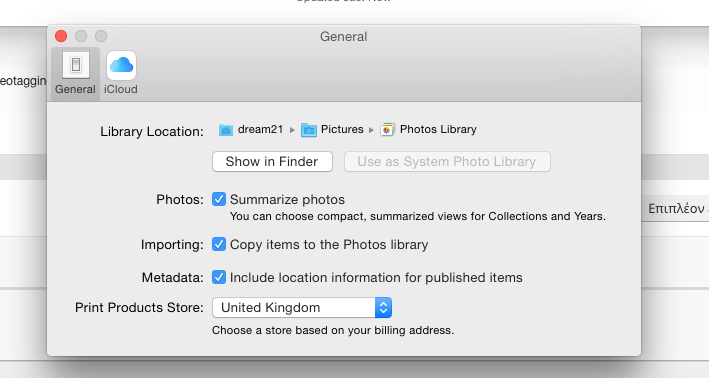Screen dimensions: 709x378
Task: Uncheck Include location information for published items
Action: [x=219, y=277]
